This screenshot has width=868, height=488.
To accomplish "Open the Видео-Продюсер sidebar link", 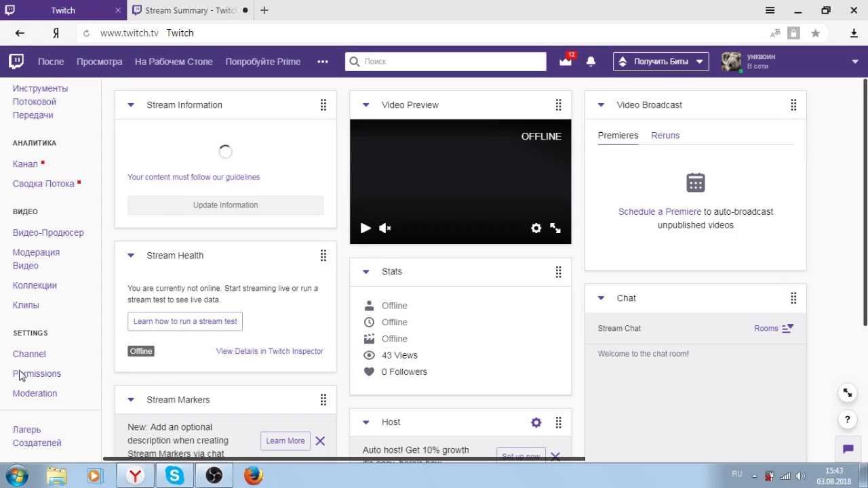I will [48, 232].
